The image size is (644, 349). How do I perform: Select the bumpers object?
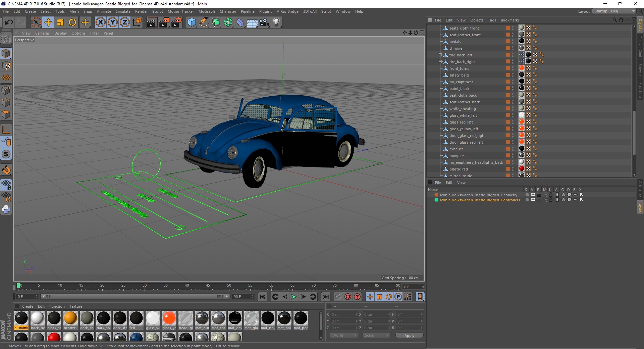tap(457, 156)
